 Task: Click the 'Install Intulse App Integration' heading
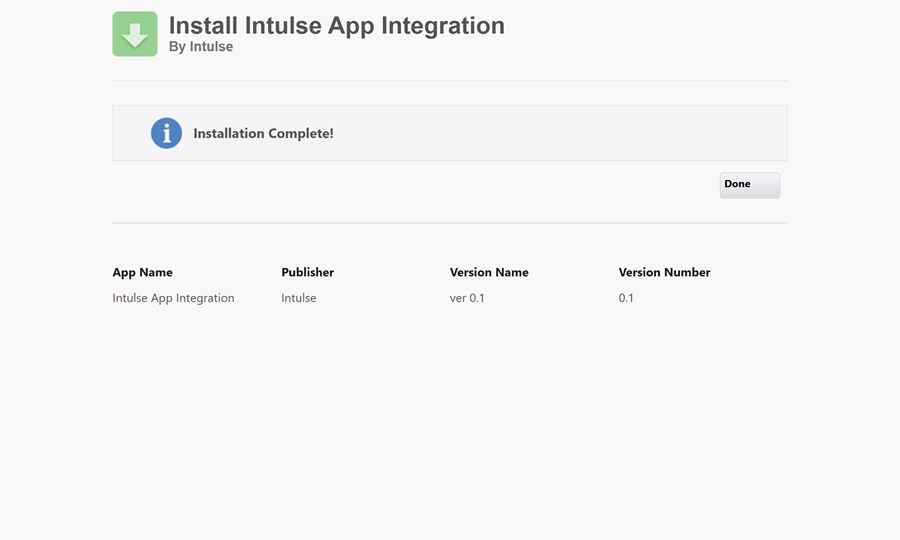pos(336,26)
